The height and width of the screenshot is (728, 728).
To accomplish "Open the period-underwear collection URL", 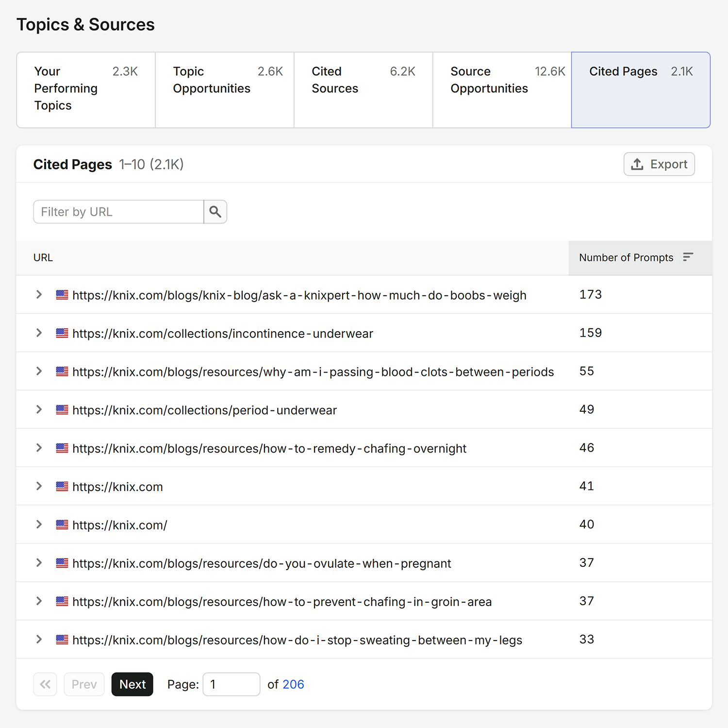I will tap(204, 410).
